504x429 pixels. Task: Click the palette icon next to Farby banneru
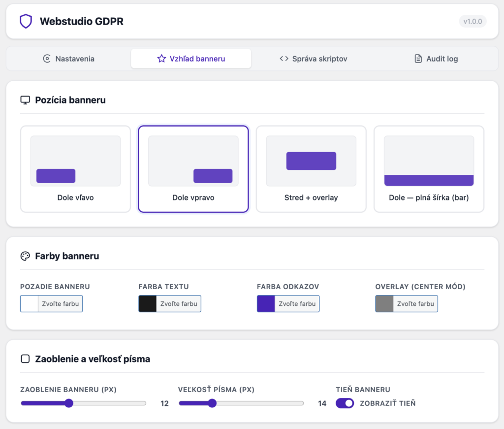(25, 256)
